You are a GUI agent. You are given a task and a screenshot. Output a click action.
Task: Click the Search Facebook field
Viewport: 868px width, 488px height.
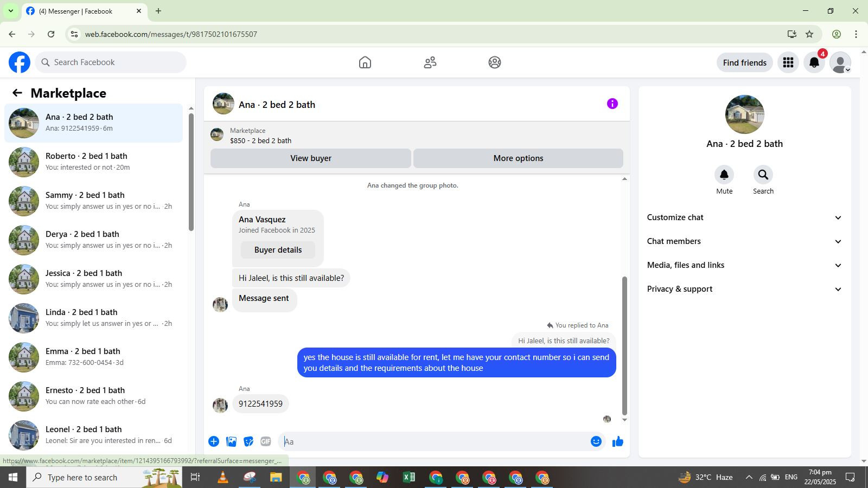[x=111, y=62]
